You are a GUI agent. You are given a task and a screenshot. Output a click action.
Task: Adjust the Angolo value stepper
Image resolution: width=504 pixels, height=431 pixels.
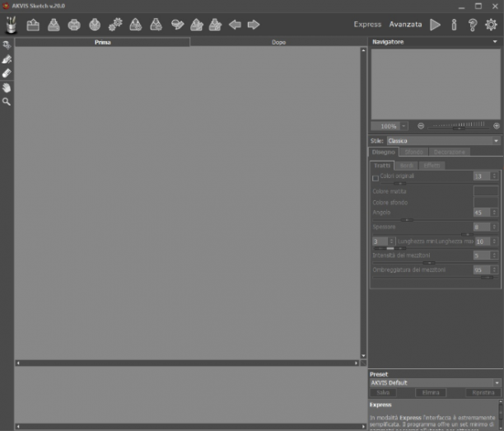pyautogui.click(x=495, y=213)
